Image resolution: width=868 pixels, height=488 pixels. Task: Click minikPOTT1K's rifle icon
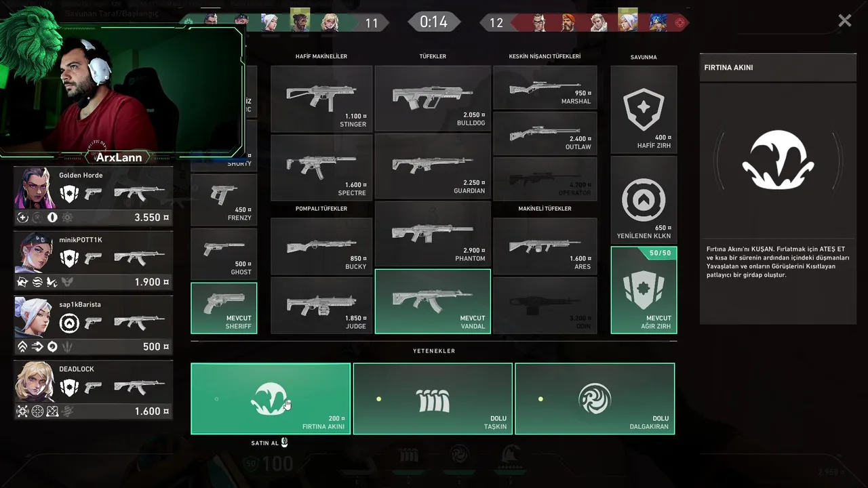(140, 258)
